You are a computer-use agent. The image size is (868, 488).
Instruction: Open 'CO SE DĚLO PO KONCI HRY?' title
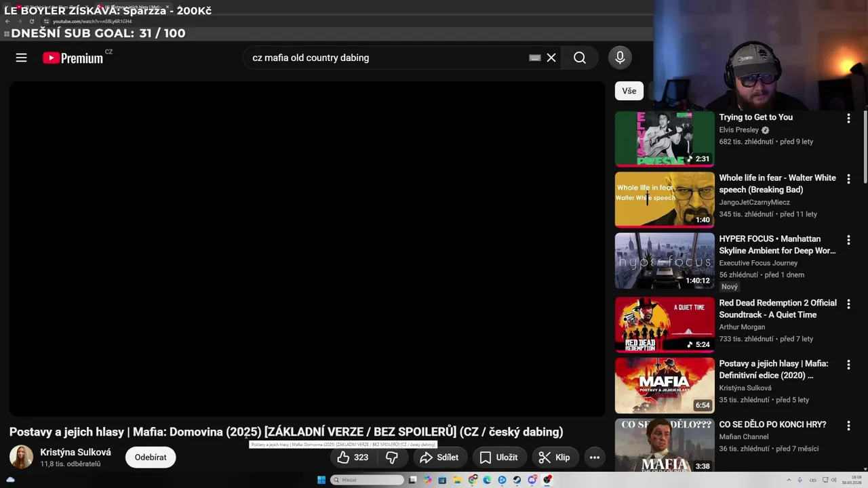pos(772,424)
